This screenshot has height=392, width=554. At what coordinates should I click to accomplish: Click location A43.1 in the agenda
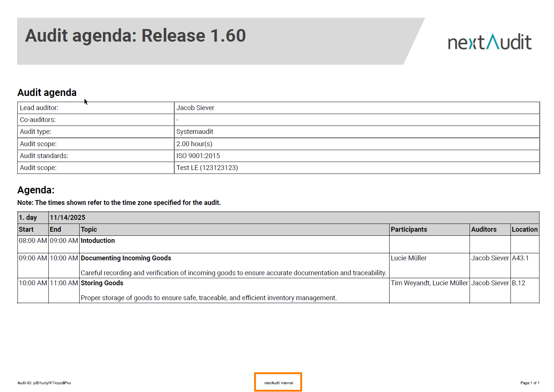(x=520, y=258)
